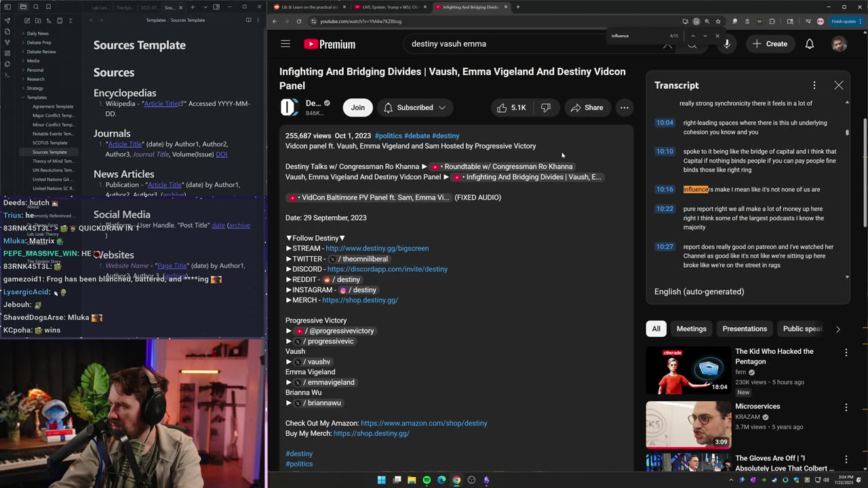Jump to transcript timestamp 10:27
The width and height of the screenshot is (868, 488).
pos(665,247)
